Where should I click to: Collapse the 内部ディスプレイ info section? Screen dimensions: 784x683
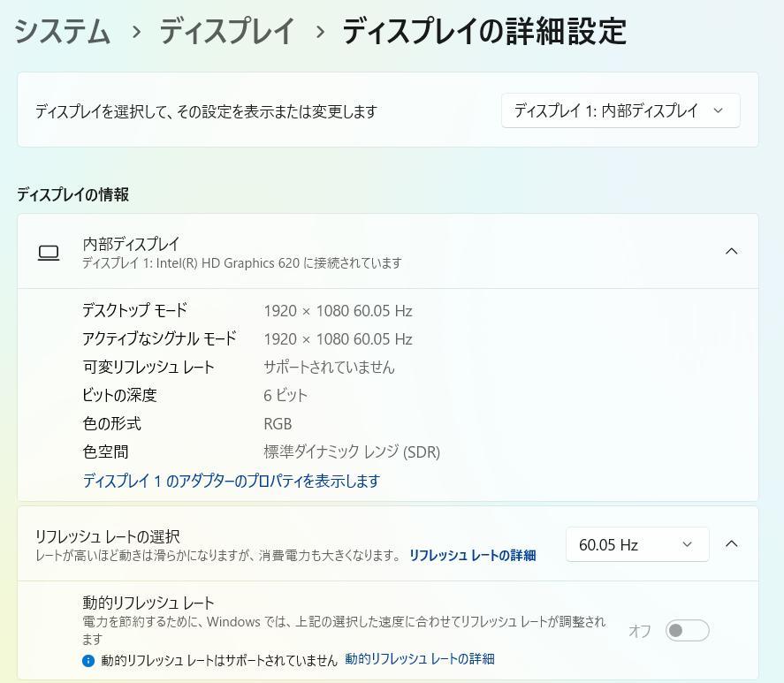731,251
